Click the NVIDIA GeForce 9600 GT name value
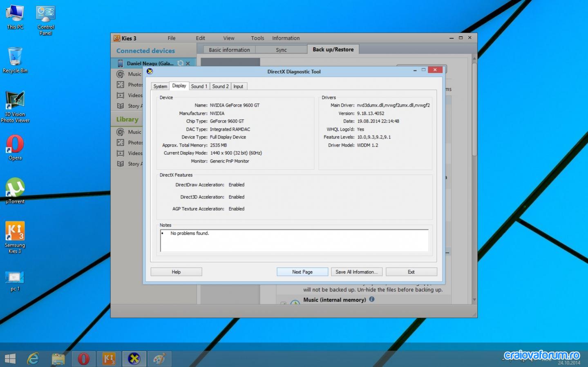588x367 pixels. (x=235, y=105)
